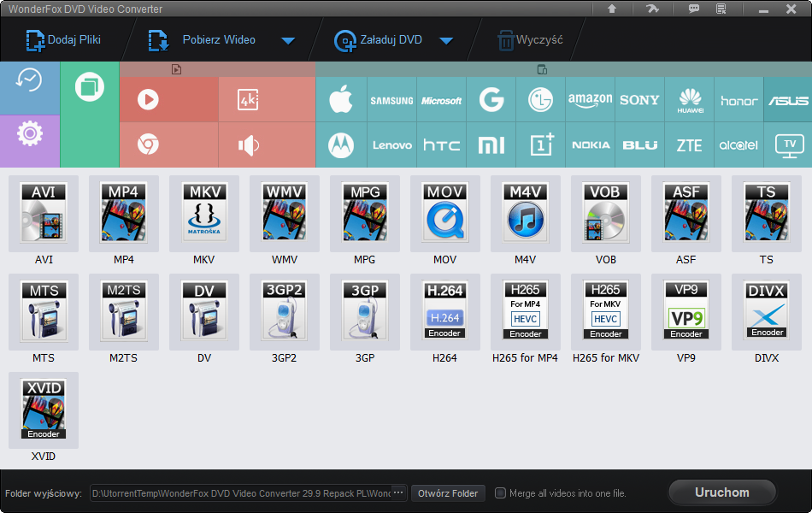Pick the MTS camcorder format
The image size is (812, 513).
[x=44, y=312]
